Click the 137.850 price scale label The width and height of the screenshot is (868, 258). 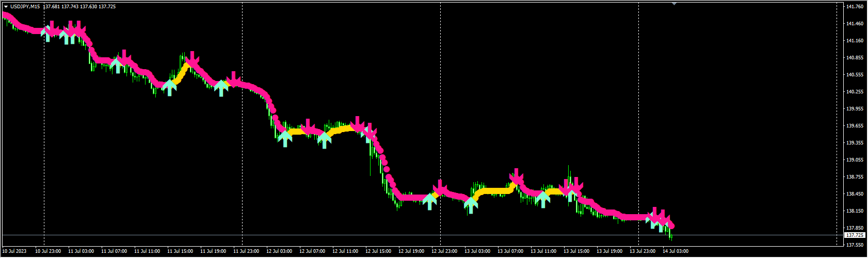(x=855, y=228)
